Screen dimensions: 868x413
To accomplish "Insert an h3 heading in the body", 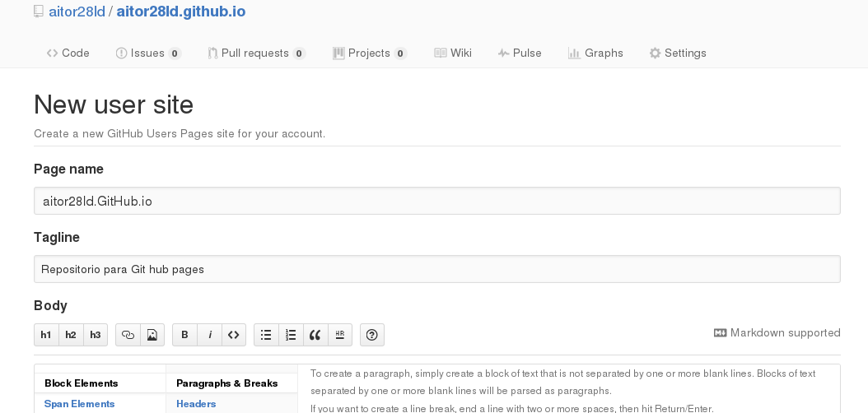I will pyautogui.click(x=96, y=335).
